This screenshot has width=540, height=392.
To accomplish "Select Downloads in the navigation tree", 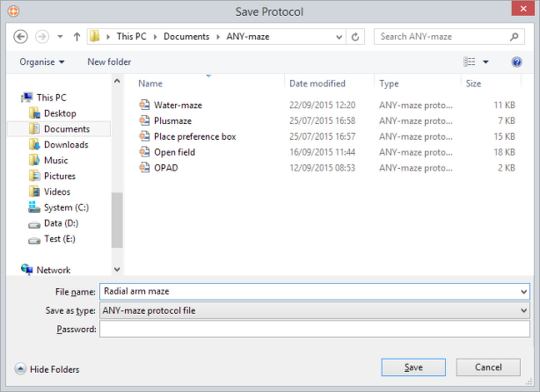I will coord(66,145).
